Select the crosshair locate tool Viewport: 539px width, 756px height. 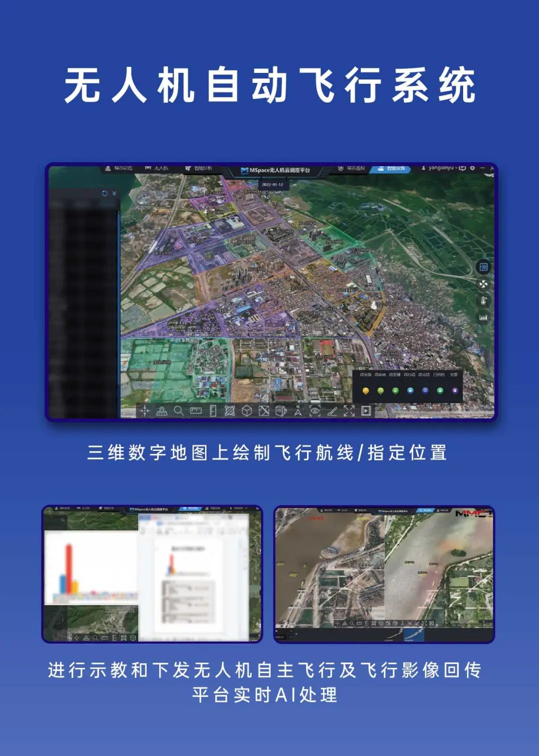pos(145,411)
